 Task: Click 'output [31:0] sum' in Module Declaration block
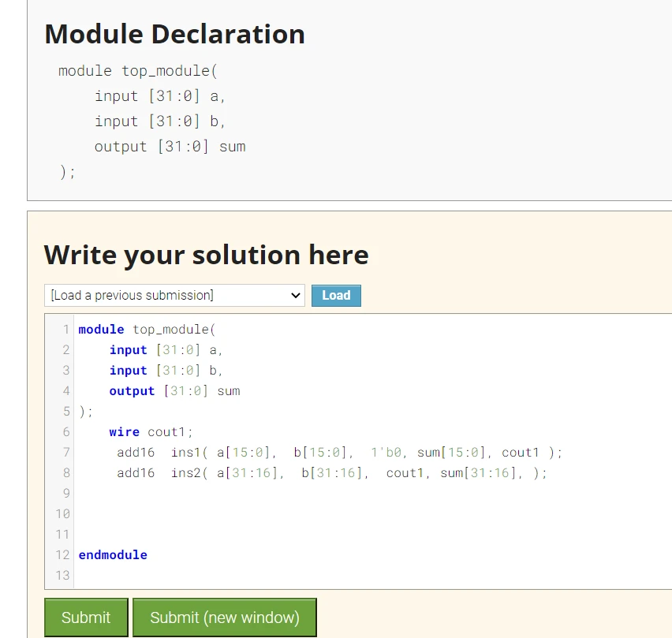coord(170,147)
